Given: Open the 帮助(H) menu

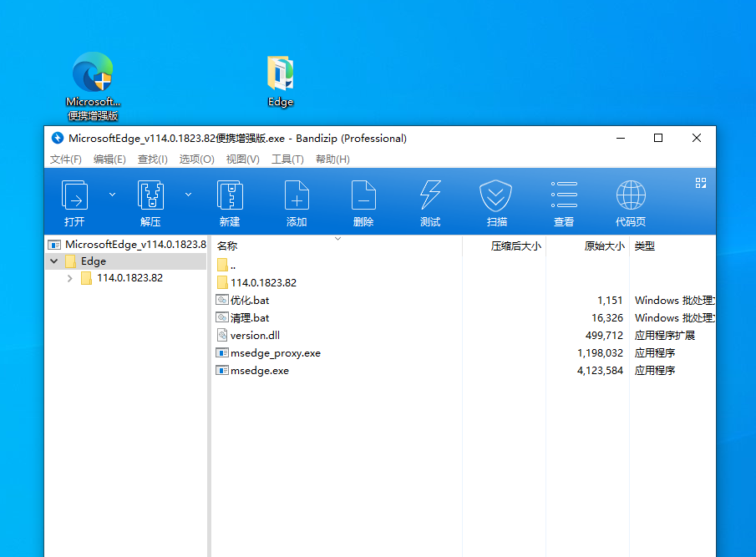Looking at the screenshot, I should pyautogui.click(x=332, y=159).
